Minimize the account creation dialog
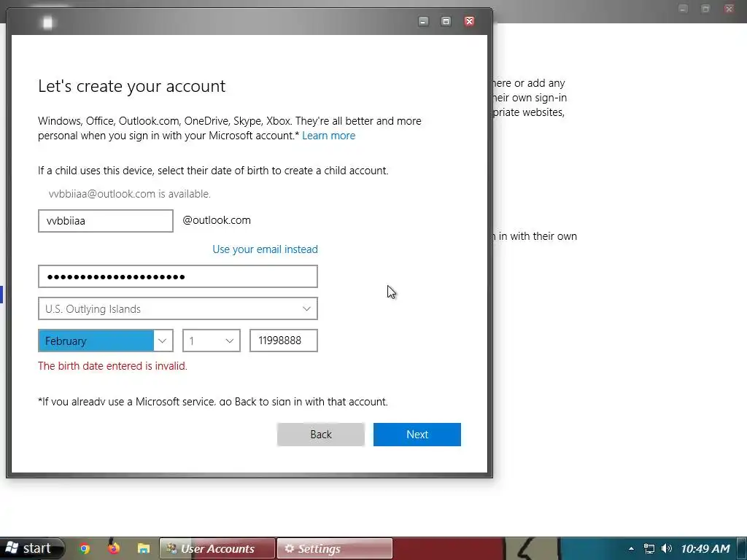 pyautogui.click(x=423, y=21)
